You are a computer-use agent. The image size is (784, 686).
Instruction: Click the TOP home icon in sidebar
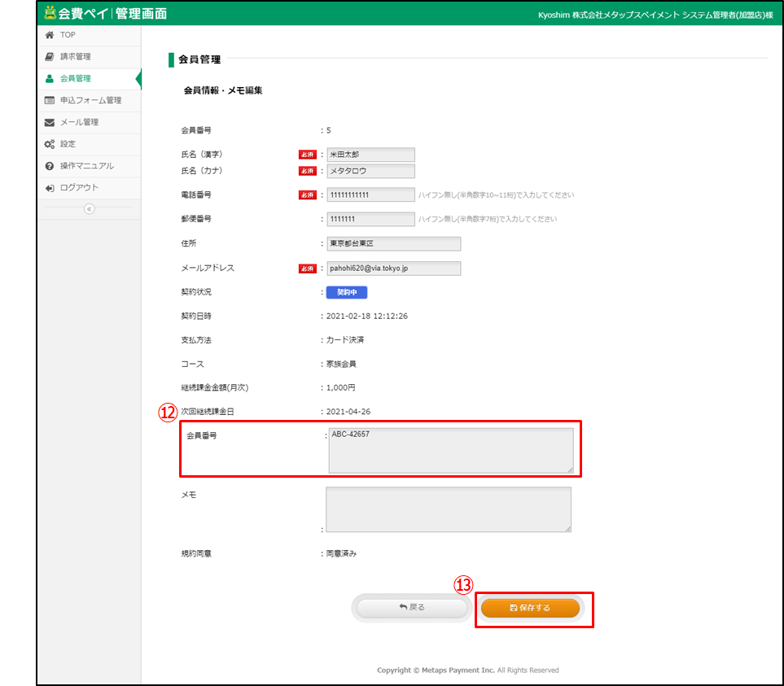coord(50,35)
